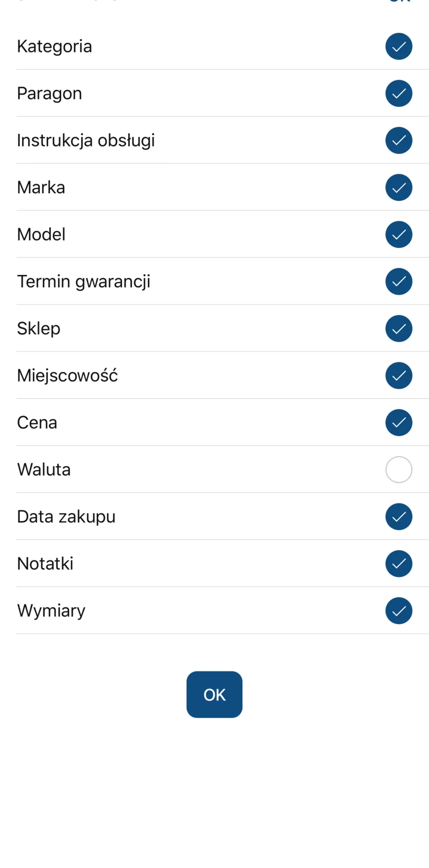The height and width of the screenshot is (868, 429).
Task: Tap the "Data zakupu" label text
Action: (x=66, y=517)
